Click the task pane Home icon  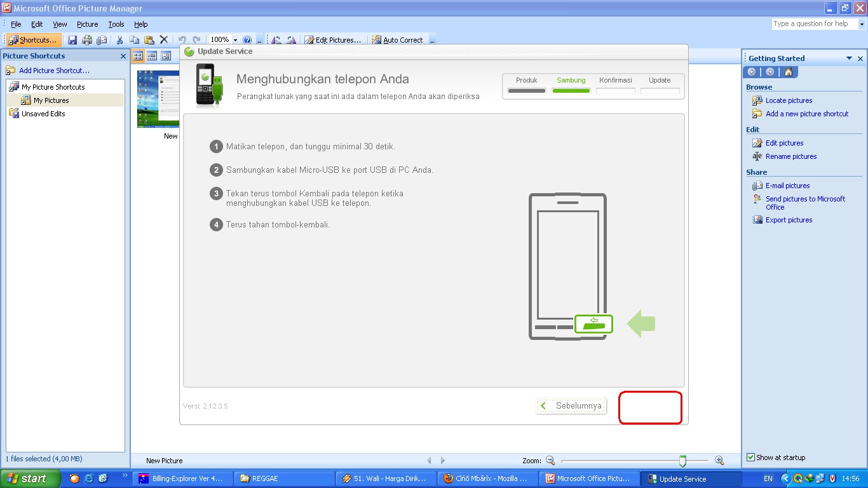pyautogui.click(x=789, y=72)
